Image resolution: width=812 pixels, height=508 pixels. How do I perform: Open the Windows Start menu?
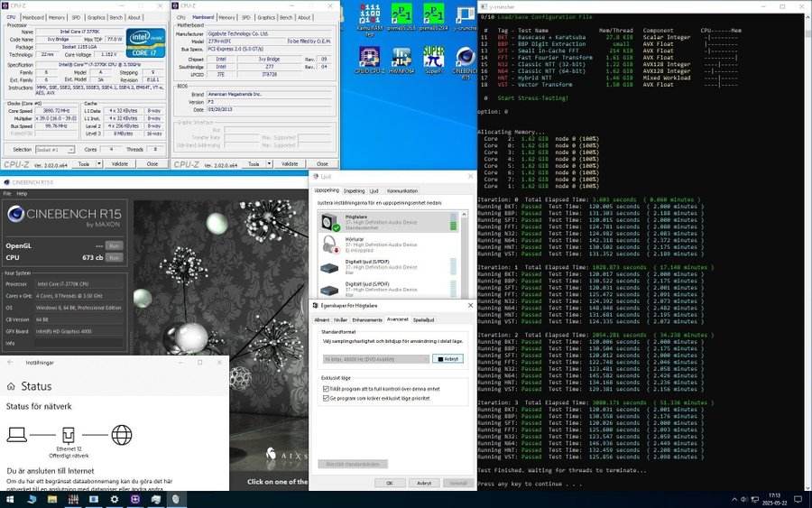[x=10, y=499]
